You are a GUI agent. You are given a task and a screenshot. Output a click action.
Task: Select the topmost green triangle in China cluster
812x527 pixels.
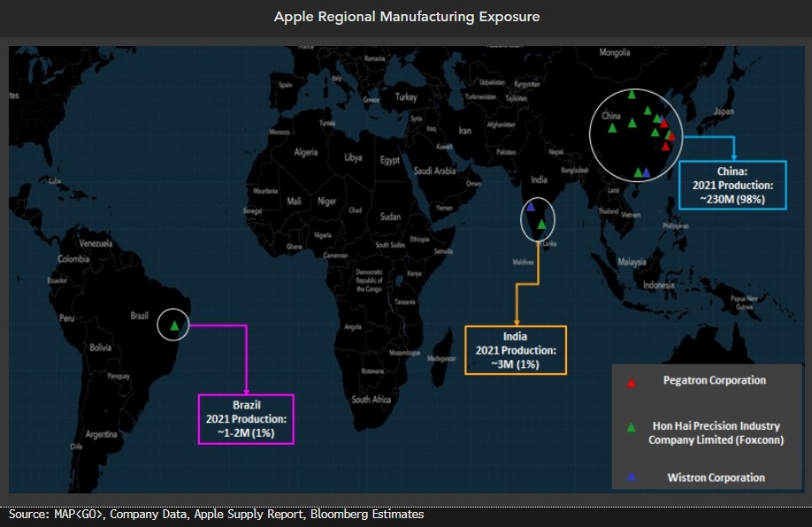point(632,95)
